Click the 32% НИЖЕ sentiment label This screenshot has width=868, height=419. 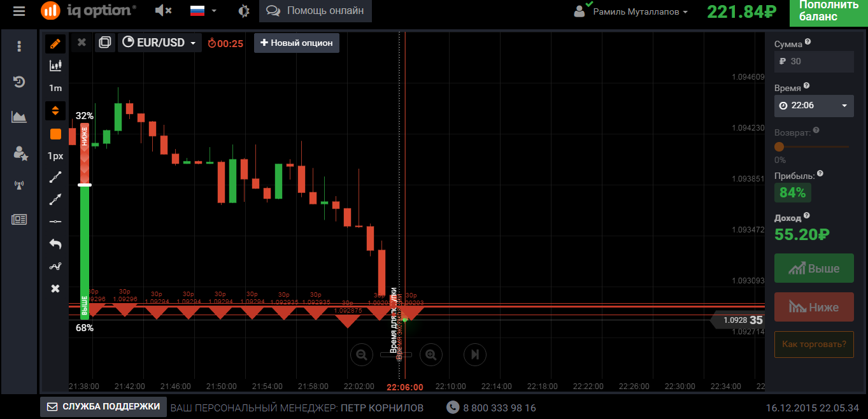[85, 116]
